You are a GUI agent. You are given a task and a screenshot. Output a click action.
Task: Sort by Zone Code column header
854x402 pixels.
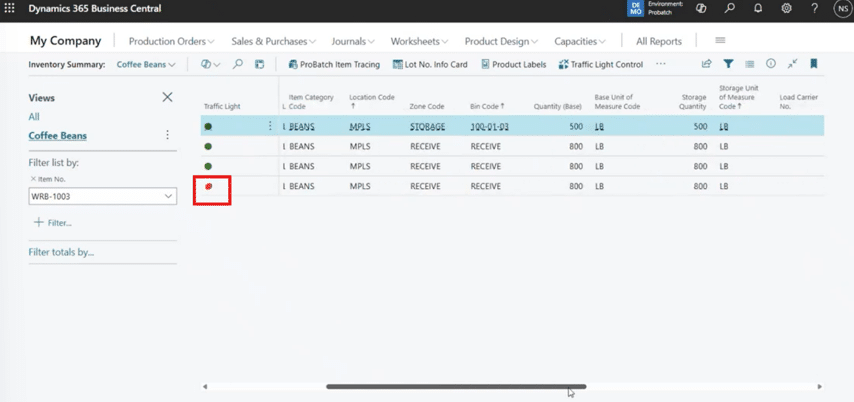click(426, 106)
